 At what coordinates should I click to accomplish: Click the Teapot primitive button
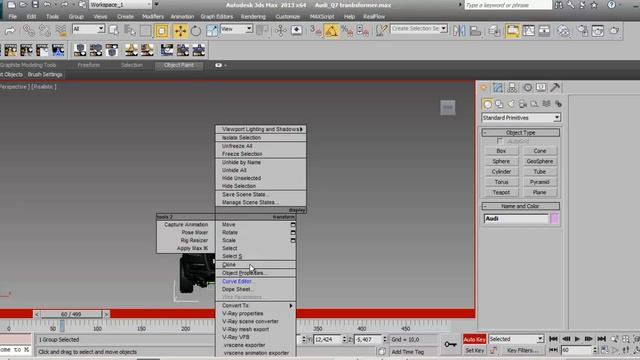point(501,192)
